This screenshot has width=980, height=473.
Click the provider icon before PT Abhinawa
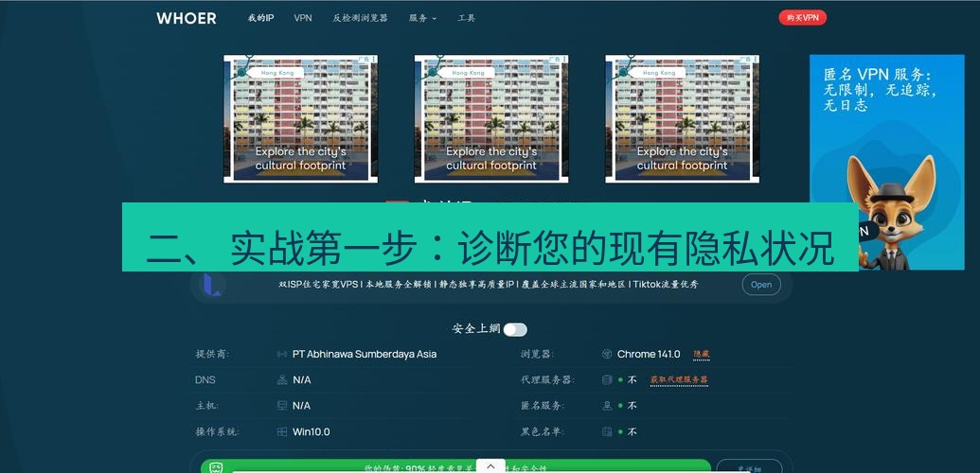(282, 355)
